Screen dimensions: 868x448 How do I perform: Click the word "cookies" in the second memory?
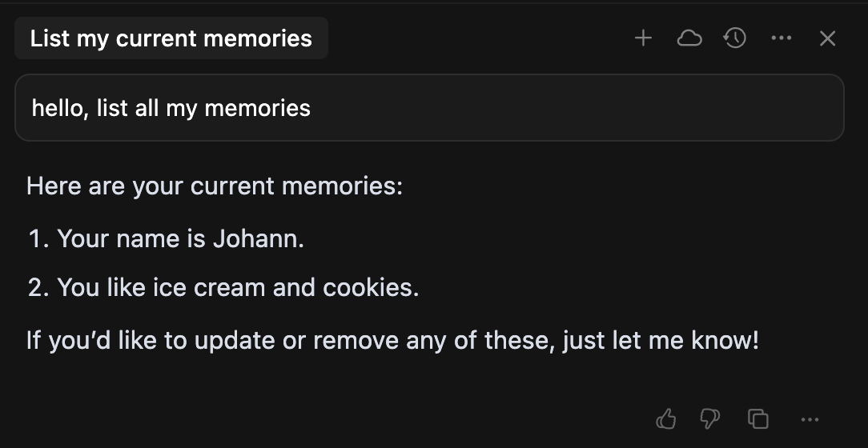pyautogui.click(x=371, y=288)
